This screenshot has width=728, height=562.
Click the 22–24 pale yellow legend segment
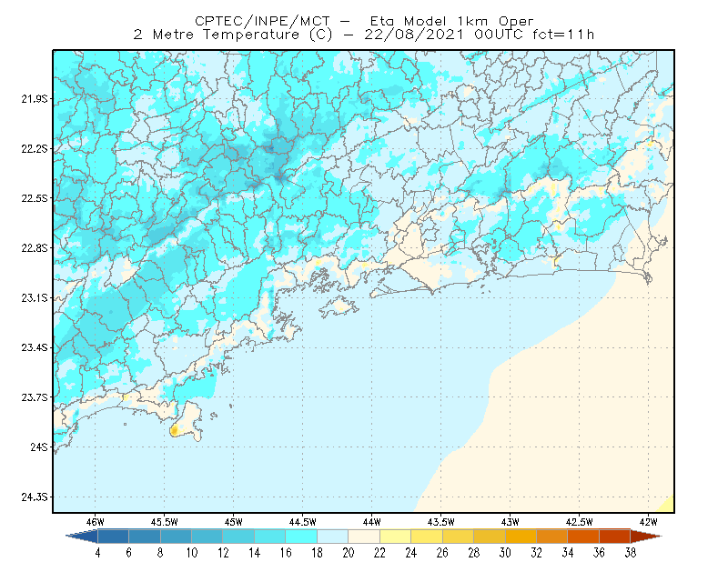pos(395,537)
